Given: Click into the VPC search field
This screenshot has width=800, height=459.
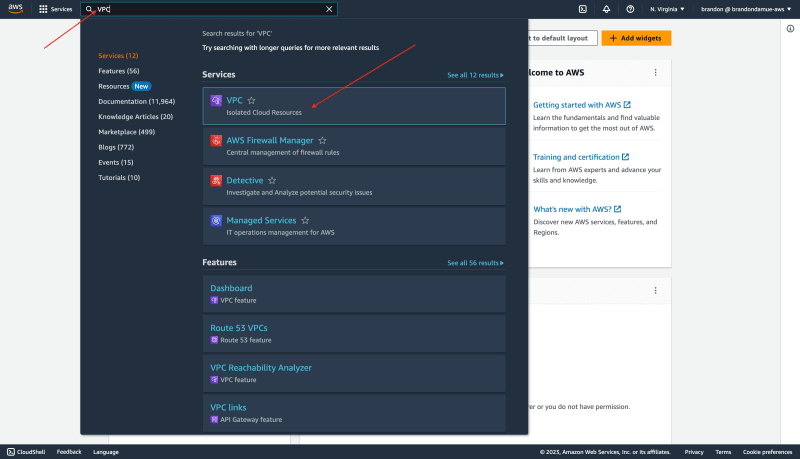Looking at the screenshot, I should pyautogui.click(x=209, y=9).
